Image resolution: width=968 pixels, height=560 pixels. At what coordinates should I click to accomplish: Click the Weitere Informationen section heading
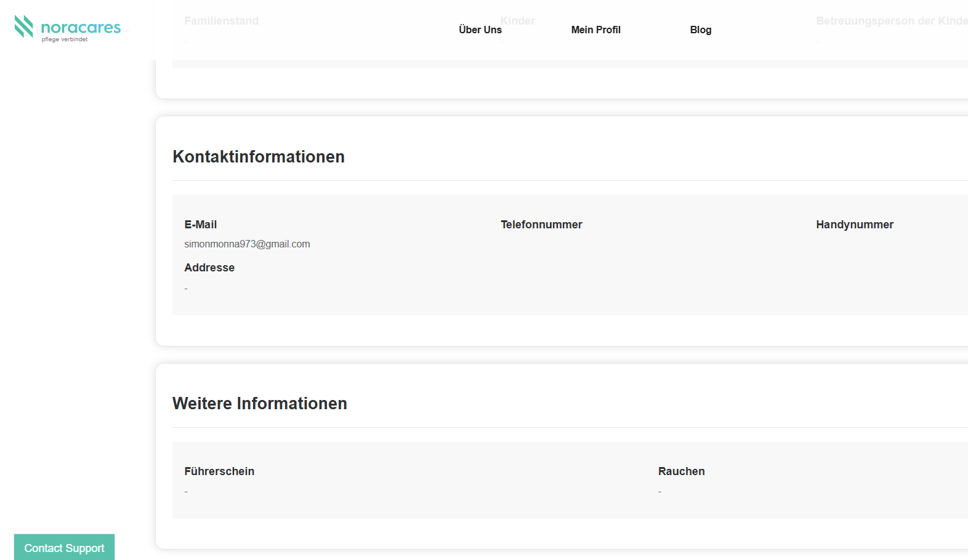click(x=259, y=404)
